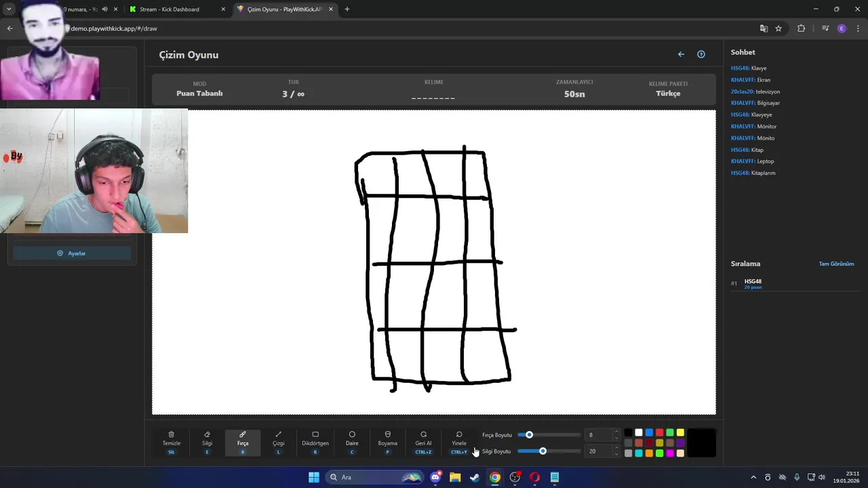868x488 pixels.
Task: Pick the red color swatch
Action: tap(659, 432)
